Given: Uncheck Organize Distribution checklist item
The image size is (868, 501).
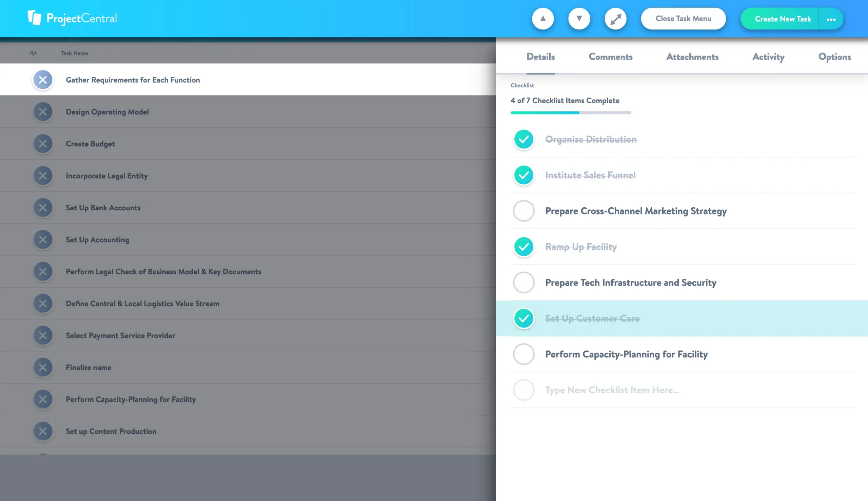Looking at the screenshot, I should tap(524, 139).
